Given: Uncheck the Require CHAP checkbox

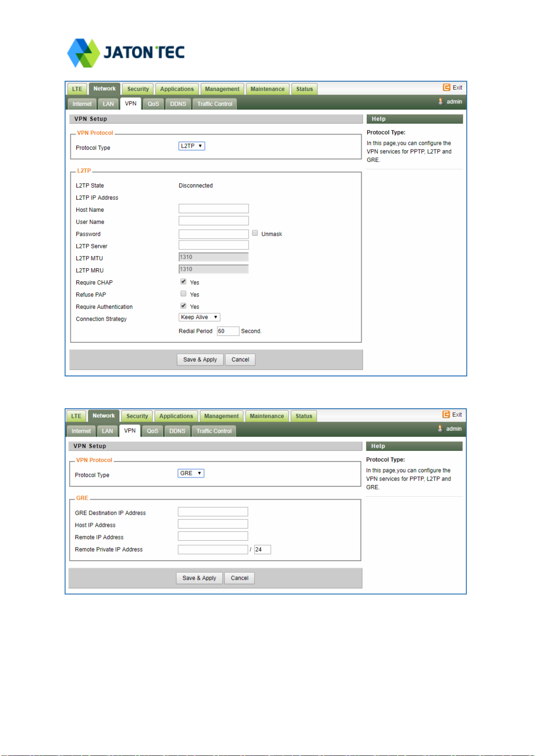Looking at the screenshot, I should (x=183, y=282).
